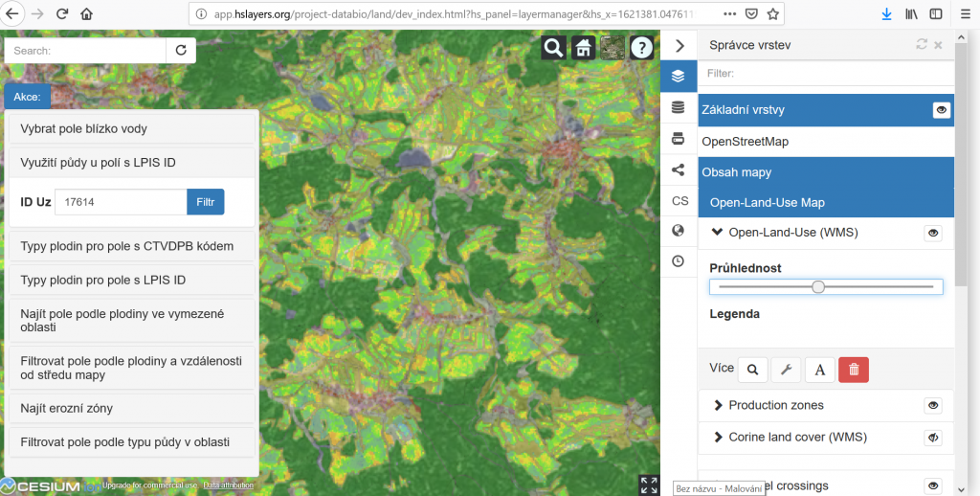Toggle the Akce actions panel
The width and height of the screenshot is (980, 496).
click(27, 97)
